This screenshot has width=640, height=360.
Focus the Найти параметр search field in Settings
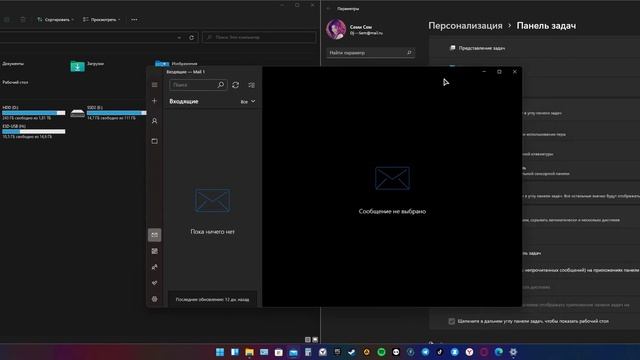click(371, 53)
